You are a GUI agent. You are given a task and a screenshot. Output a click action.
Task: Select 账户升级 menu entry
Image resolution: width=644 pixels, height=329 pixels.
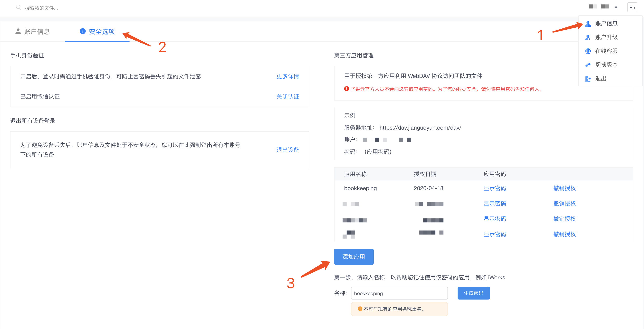point(606,37)
